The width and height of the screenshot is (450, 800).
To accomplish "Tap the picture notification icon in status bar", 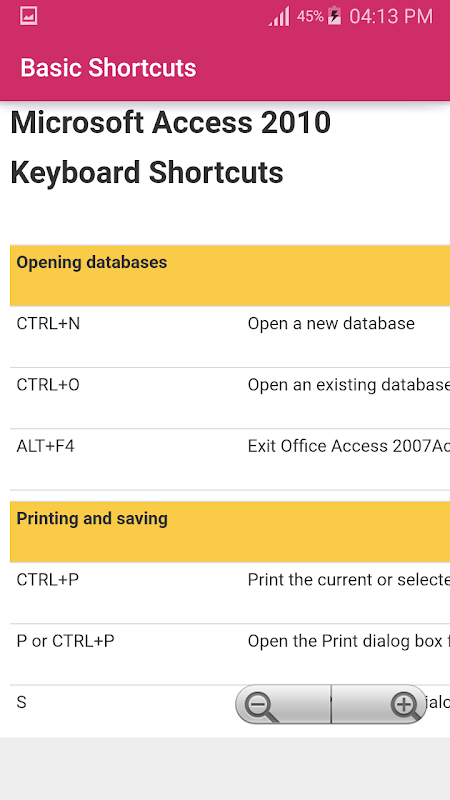I will tap(29, 16).
